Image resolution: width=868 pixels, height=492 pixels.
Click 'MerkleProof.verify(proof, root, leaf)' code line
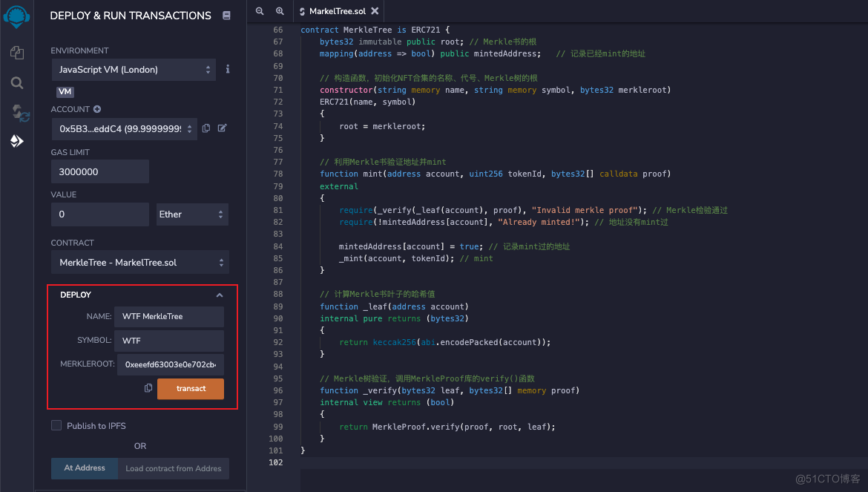click(x=464, y=427)
